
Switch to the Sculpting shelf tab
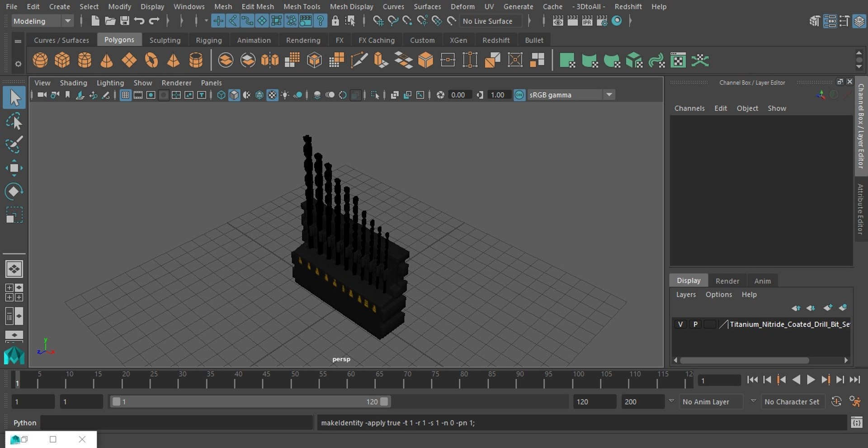coord(165,40)
